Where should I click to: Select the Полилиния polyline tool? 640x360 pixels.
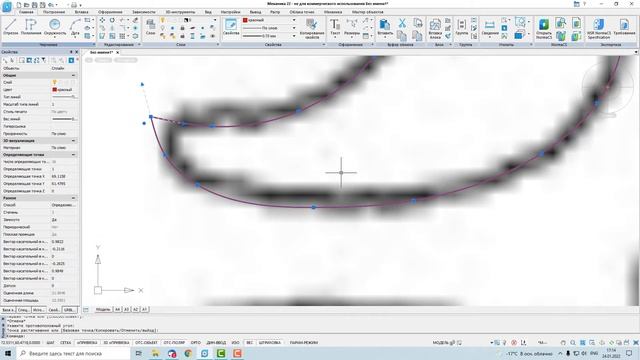point(31,27)
